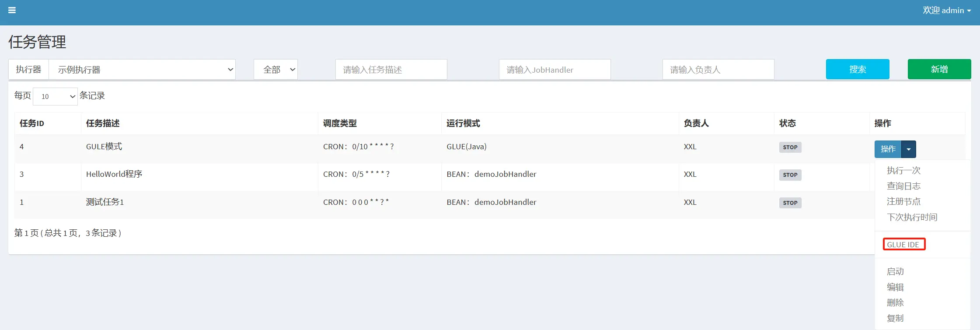Select 编辑 in the action menu
The height and width of the screenshot is (330, 980).
(895, 287)
